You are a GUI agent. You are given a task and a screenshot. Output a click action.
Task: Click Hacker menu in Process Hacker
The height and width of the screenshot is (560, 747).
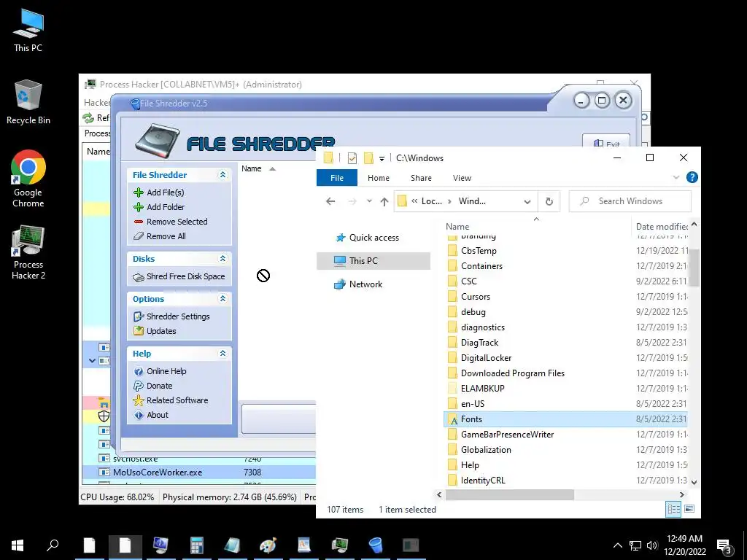click(97, 103)
